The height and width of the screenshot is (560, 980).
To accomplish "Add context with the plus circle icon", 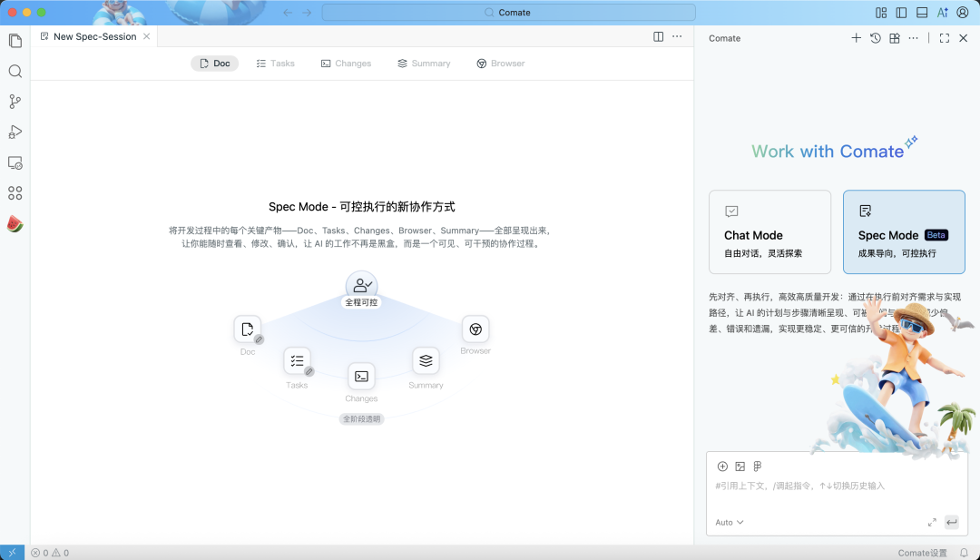I will (722, 467).
